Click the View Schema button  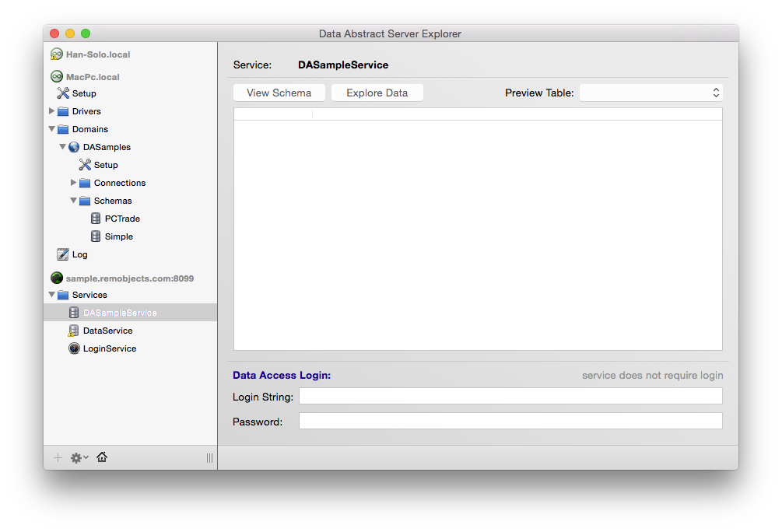(x=279, y=93)
